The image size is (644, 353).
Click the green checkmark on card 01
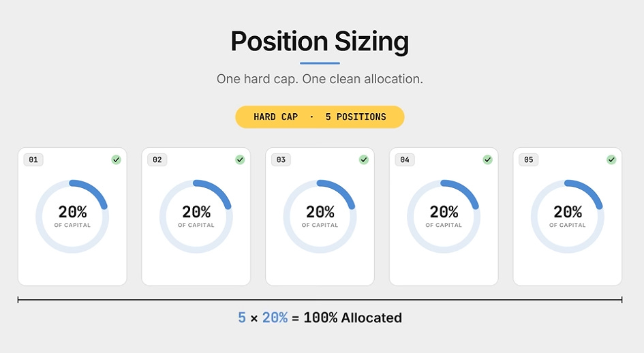[117, 160]
